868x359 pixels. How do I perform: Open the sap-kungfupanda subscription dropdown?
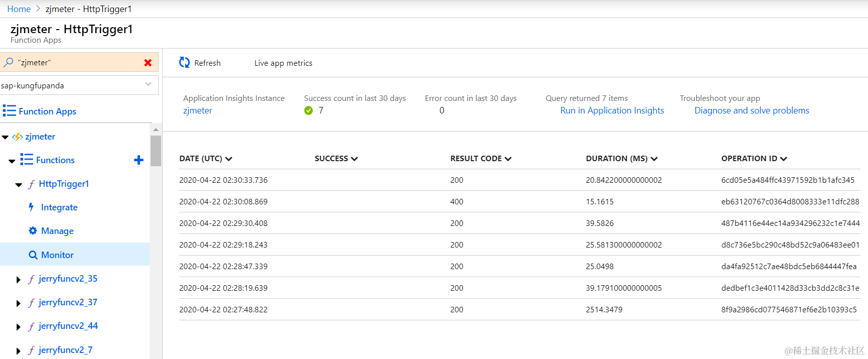click(x=148, y=85)
